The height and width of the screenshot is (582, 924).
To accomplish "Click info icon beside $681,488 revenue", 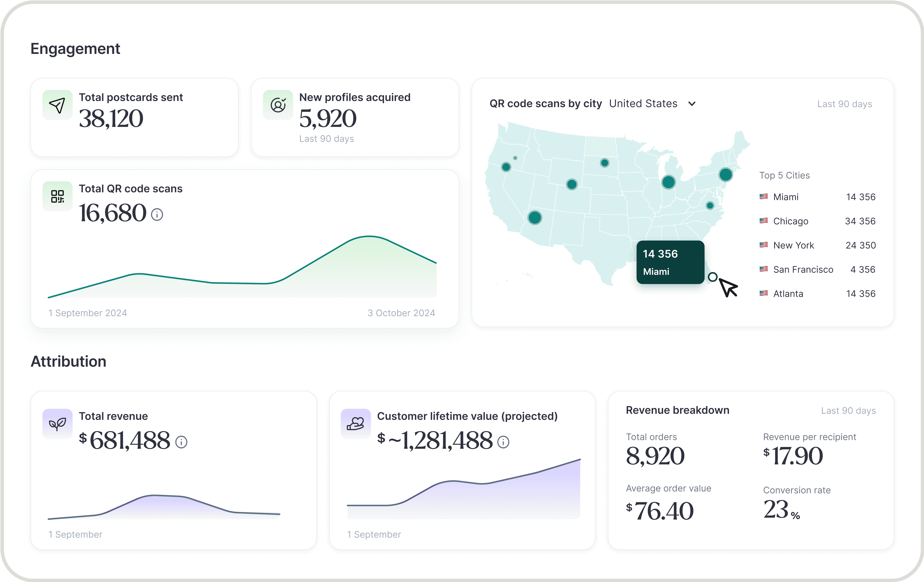I will 181,442.
